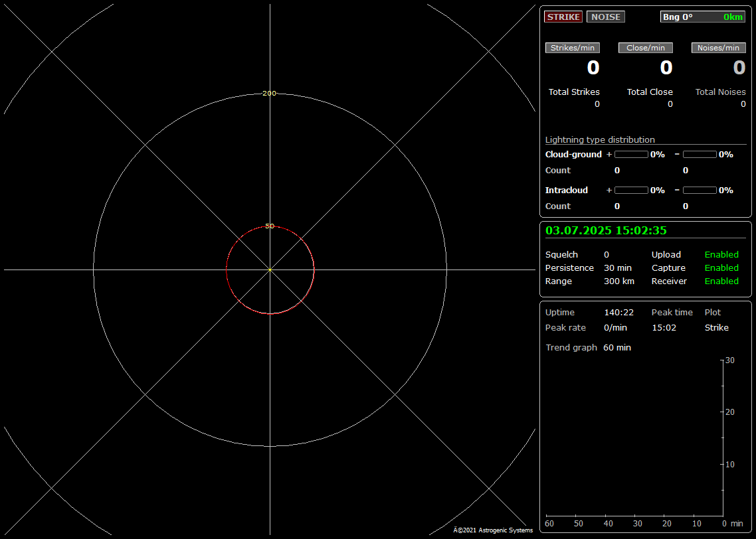Image resolution: width=756 pixels, height=539 pixels.
Task: Open the Persistence 30 min setting
Action: pos(617,268)
